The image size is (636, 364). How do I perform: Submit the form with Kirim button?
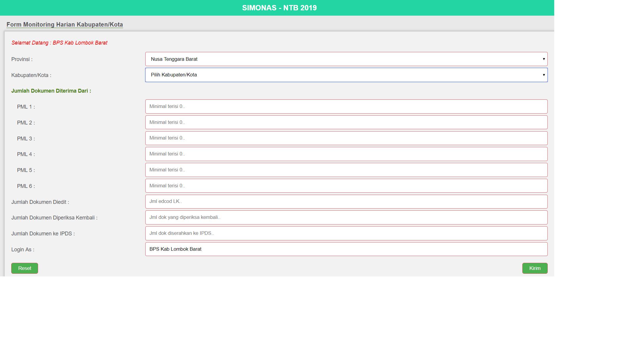coord(535,268)
